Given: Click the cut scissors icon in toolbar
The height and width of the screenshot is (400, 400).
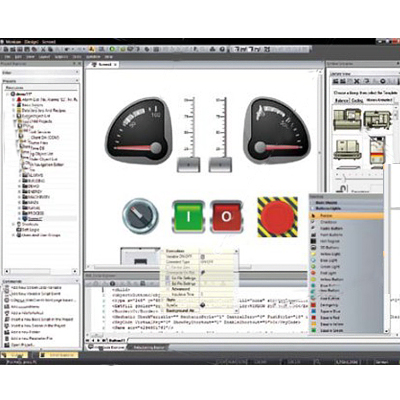Looking at the screenshot, I should [43, 49].
